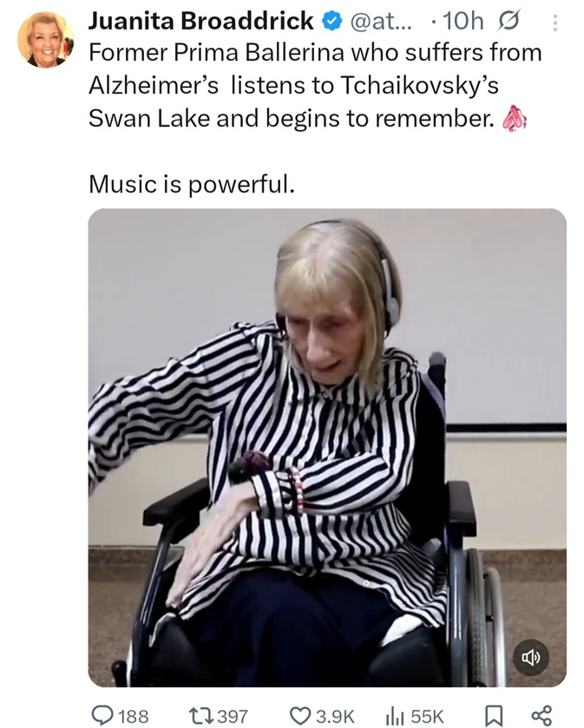Click the 55K views count
584x728 pixels.
427,716
